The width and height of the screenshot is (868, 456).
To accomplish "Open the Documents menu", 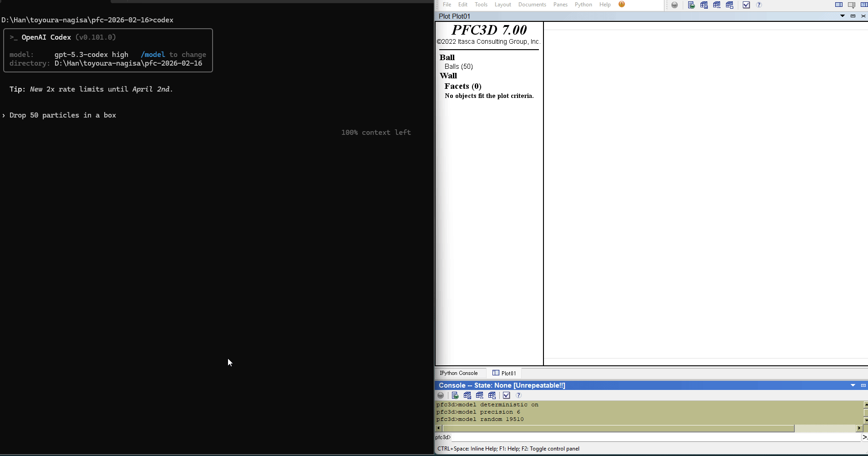I will tap(532, 5).
